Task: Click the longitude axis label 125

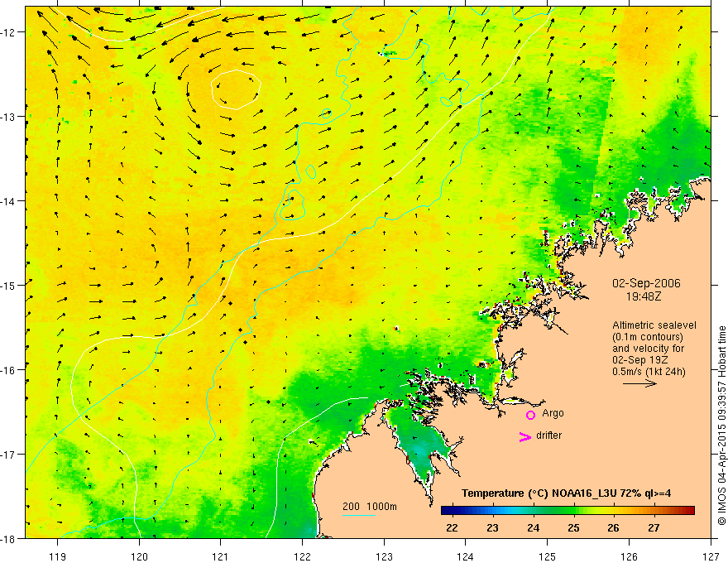Action: (x=548, y=556)
